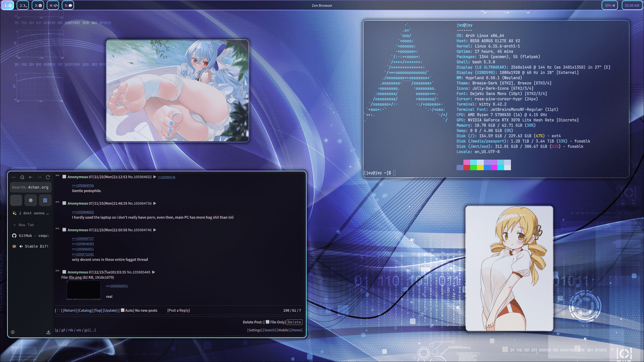Jump to Top of thread
Screen dimensions: 644x362
pos(98,310)
